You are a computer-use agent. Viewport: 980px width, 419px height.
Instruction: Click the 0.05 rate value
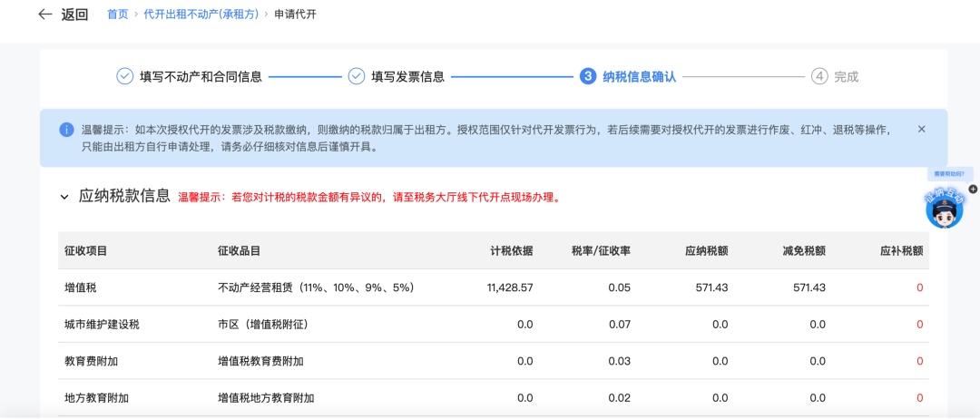[620, 287]
